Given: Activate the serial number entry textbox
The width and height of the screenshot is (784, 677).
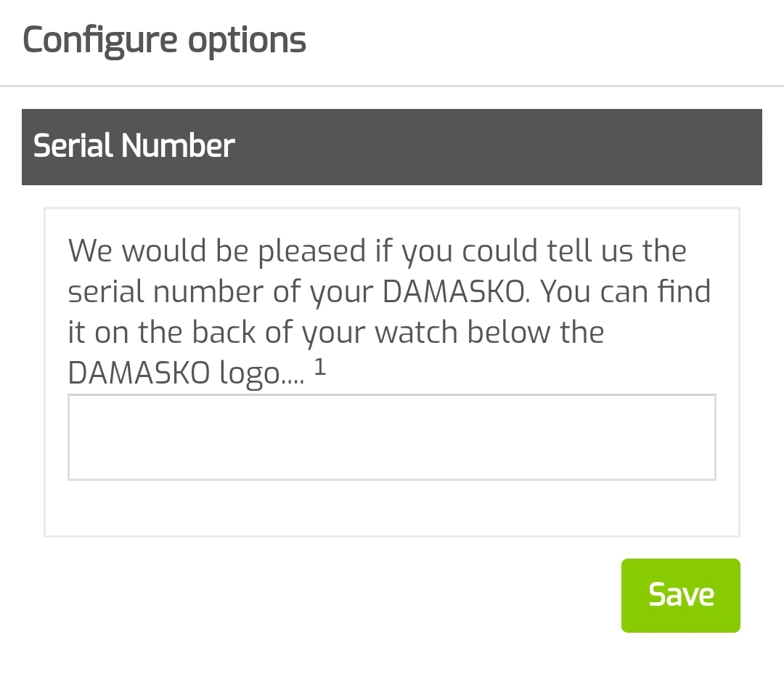Looking at the screenshot, I should (391, 437).
